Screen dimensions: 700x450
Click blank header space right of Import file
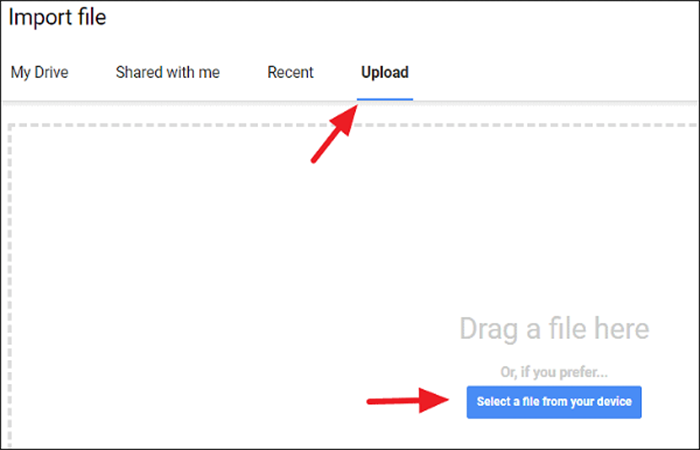(402, 18)
